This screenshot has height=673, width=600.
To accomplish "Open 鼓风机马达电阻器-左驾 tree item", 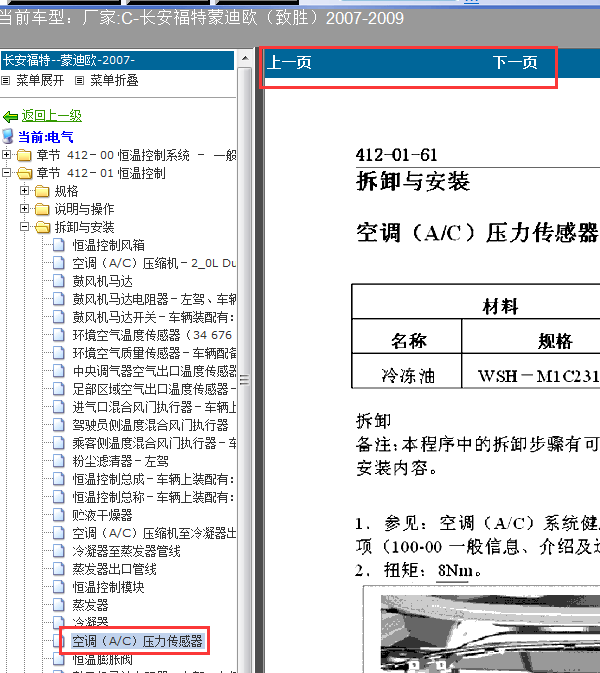I will tap(154, 299).
